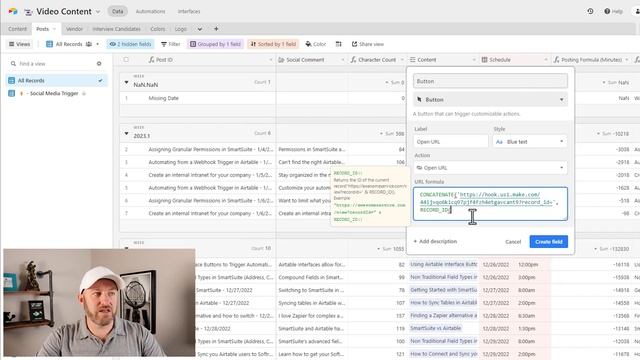This screenshot has width=640, height=360.
Task: Open the Automations tab
Action: coord(151,11)
